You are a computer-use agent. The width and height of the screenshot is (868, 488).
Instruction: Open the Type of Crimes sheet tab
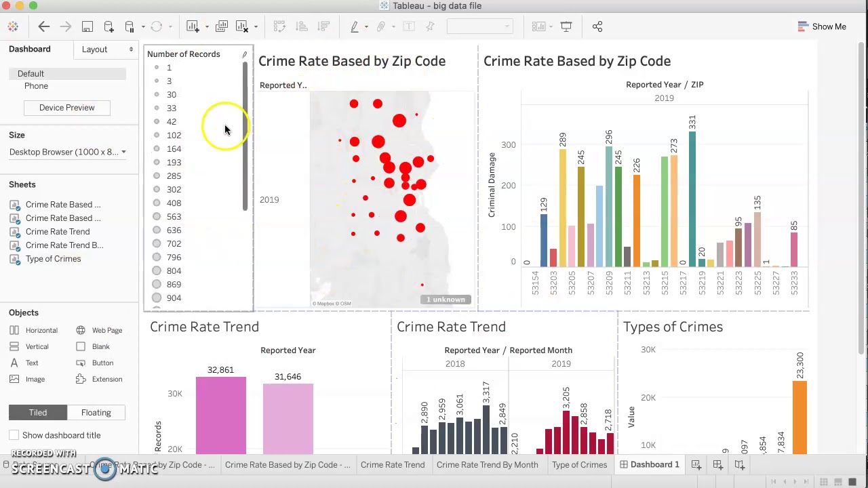[579, 465]
